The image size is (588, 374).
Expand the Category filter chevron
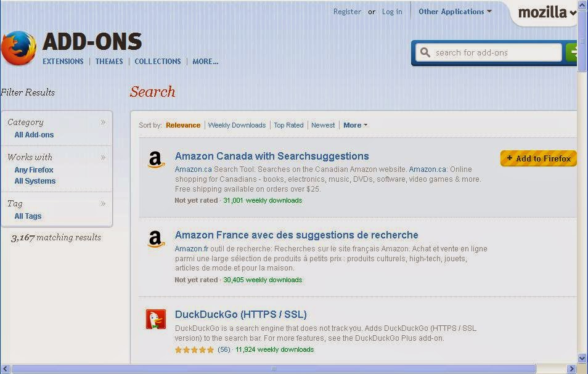[x=103, y=122]
